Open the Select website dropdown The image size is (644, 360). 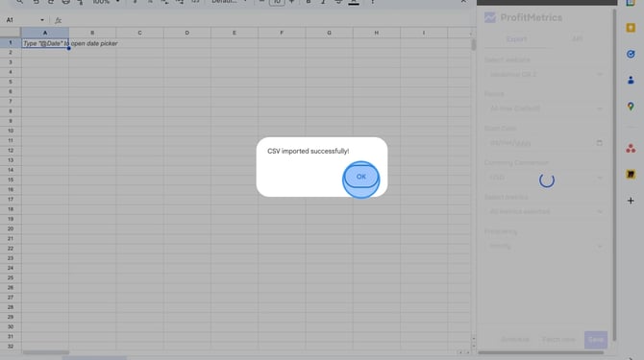click(545, 75)
